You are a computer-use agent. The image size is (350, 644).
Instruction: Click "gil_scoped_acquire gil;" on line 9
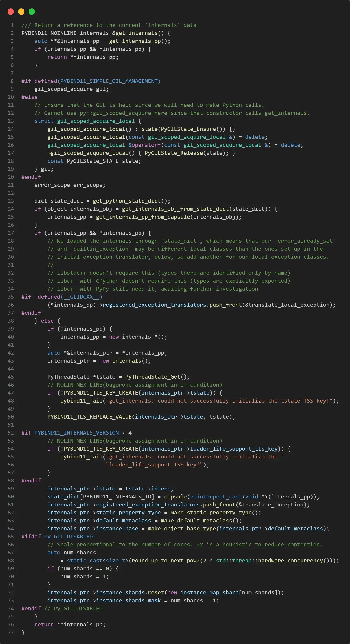(72, 89)
